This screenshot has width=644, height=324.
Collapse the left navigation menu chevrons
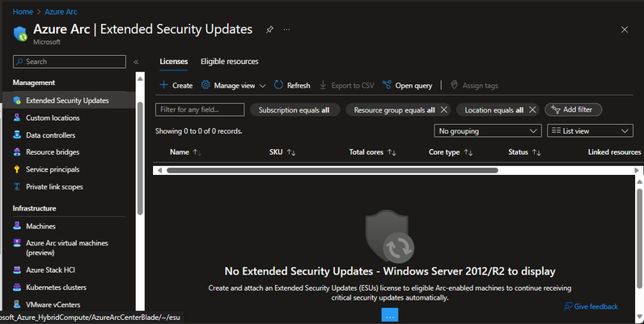coord(136,62)
